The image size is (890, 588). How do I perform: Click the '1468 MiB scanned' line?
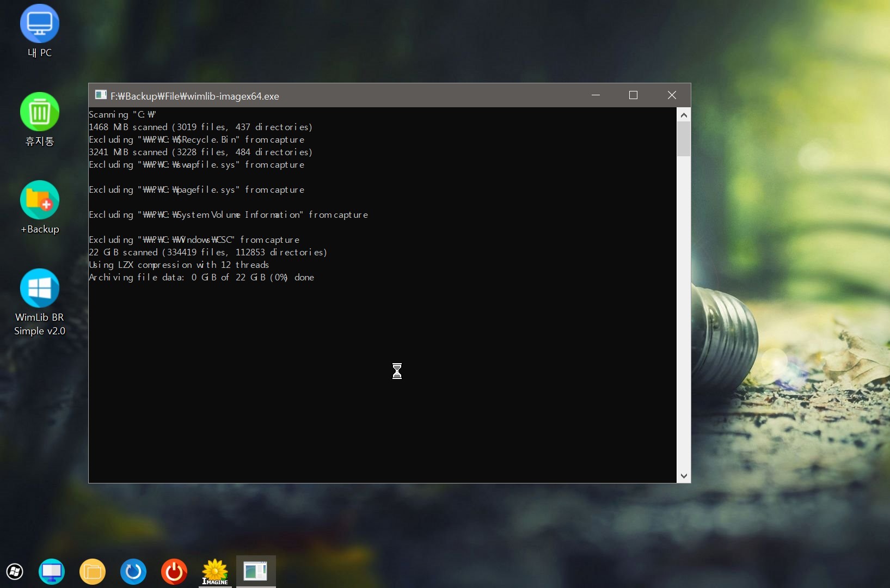[x=200, y=127]
